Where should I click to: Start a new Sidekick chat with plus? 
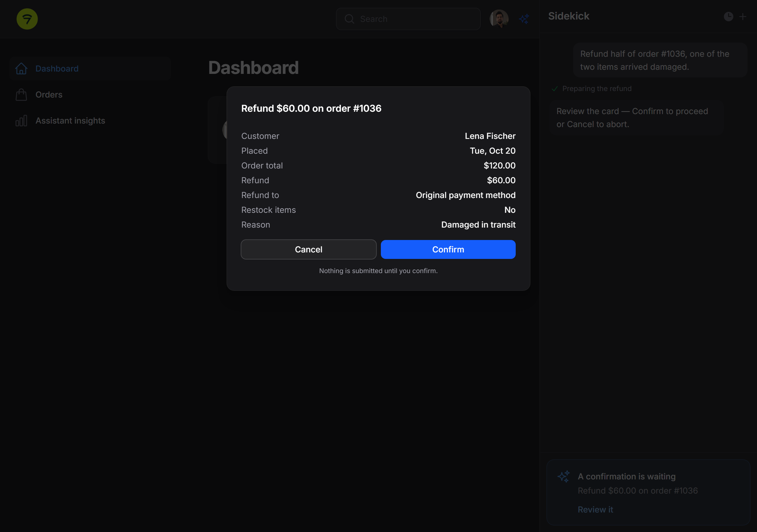coord(743,17)
